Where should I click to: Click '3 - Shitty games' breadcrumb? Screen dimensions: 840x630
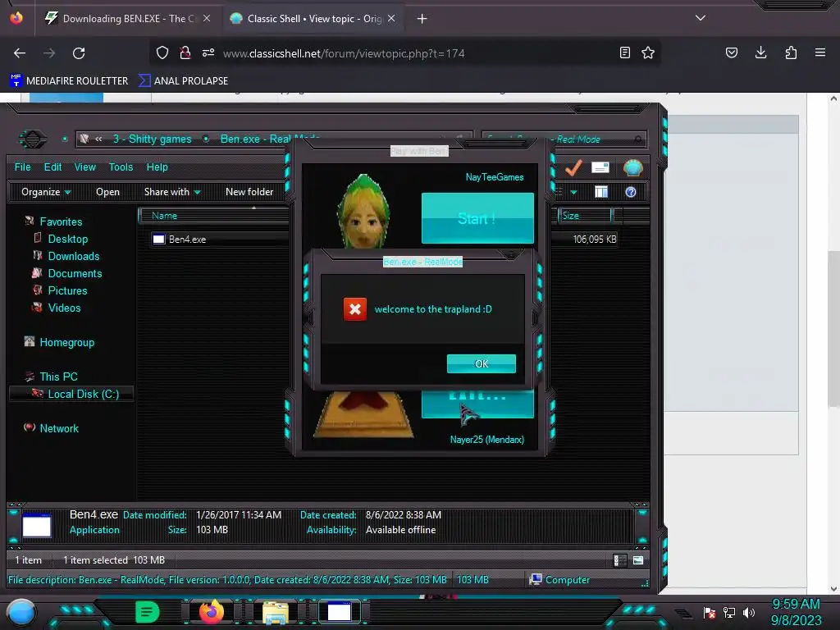(152, 139)
